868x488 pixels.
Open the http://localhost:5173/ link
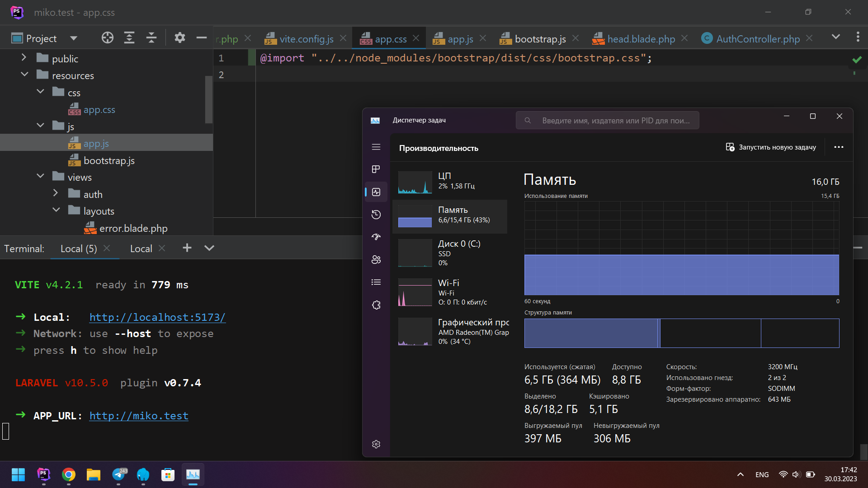157,317
